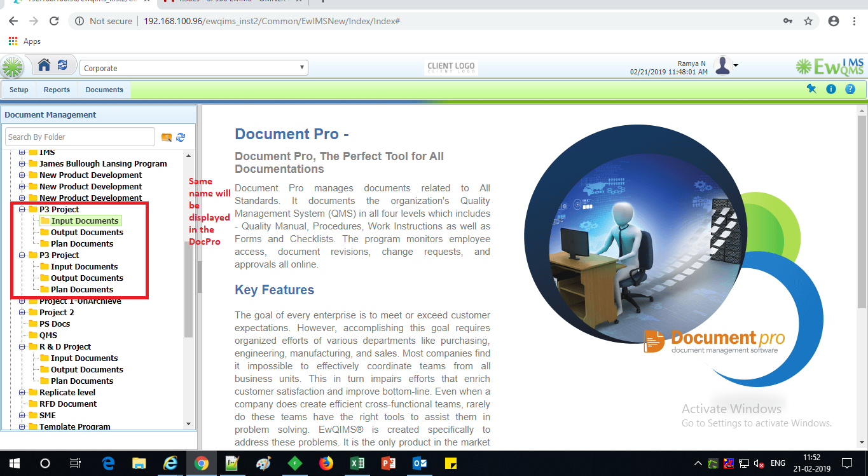Expand the Project 2 folder
This screenshot has height=476, width=868.
click(22, 313)
